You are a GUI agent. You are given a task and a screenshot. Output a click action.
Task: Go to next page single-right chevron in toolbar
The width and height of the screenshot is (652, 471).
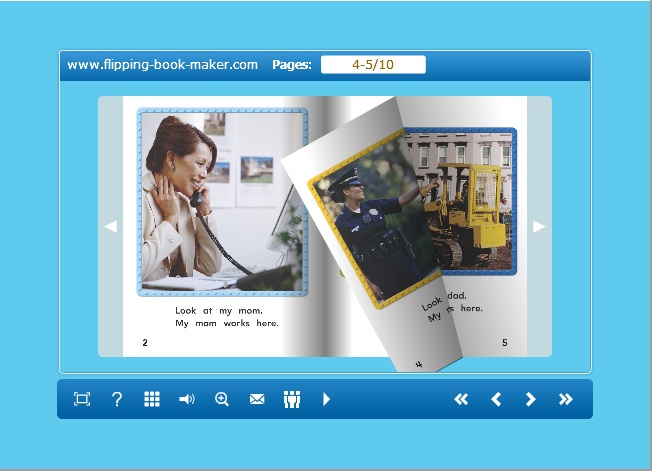pyautogui.click(x=531, y=399)
